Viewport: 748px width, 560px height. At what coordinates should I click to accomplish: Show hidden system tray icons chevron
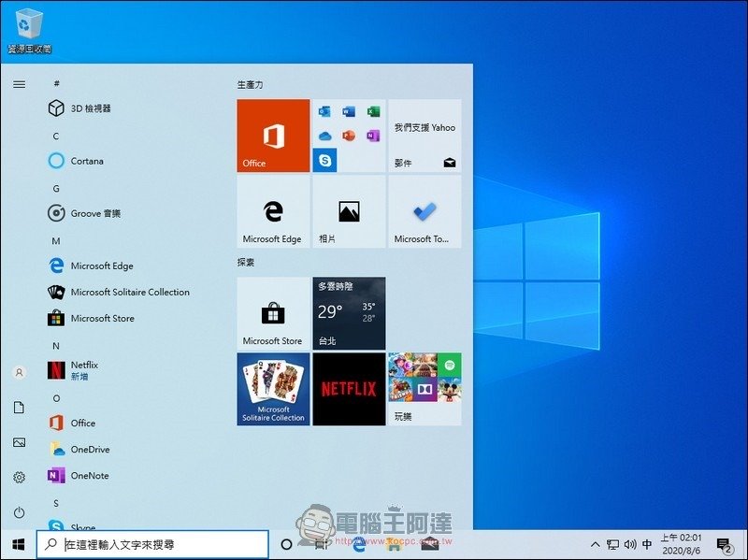[x=596, y=544]
